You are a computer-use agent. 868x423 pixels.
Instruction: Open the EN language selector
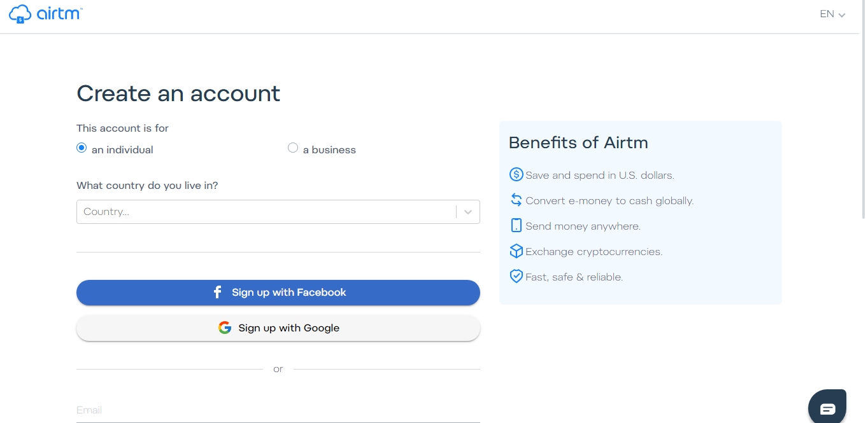point(832,15)
